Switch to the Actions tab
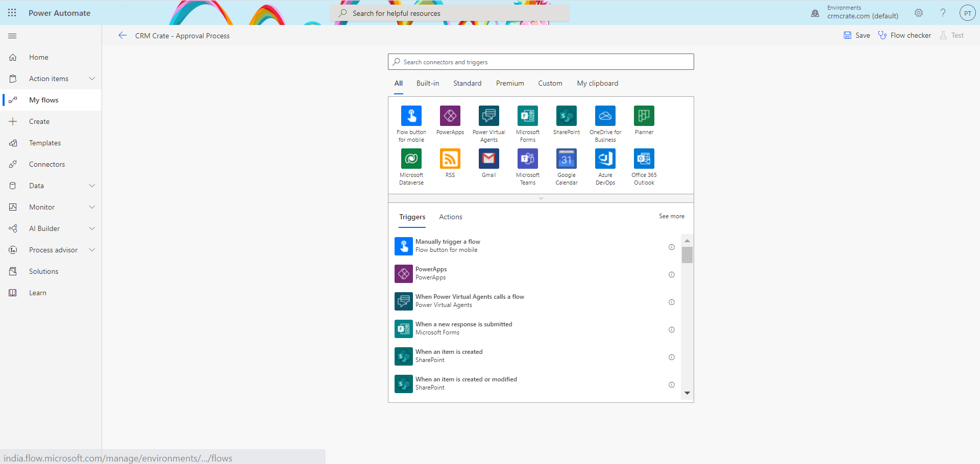This screenshot has width=980, height=464. point(450,217)
